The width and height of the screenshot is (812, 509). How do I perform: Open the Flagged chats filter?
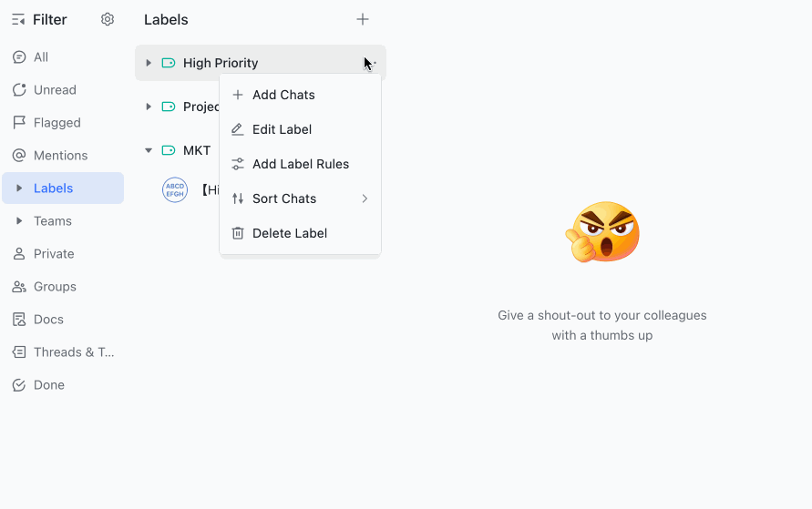pyautogui.click(x=57, y=123)
